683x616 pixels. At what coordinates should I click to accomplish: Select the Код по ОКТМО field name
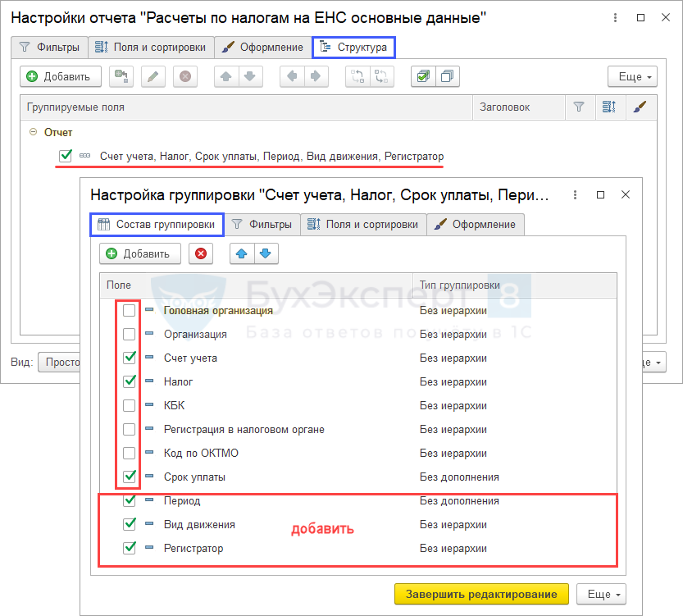[x=201, y=453]
